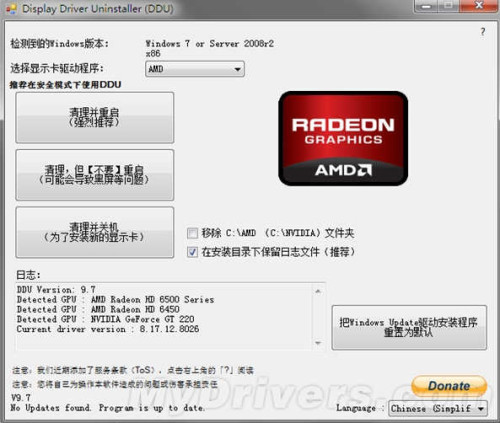500x423 pixels.
Task: Click 清理，但【不要】重启 button
Action: tap(95, 175)
